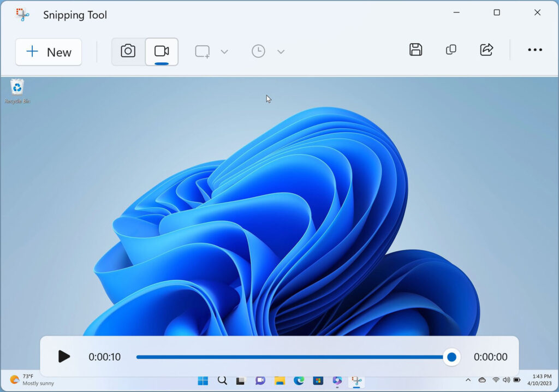Copy the recording to clipboard
Viewport: 559px width, 392px height.
pos(451,50)
